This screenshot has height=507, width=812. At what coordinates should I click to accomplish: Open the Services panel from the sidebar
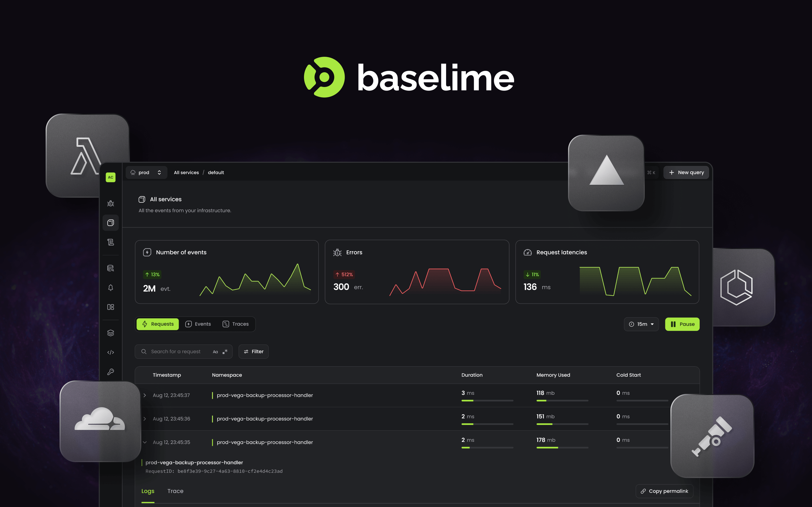(111, 223)
